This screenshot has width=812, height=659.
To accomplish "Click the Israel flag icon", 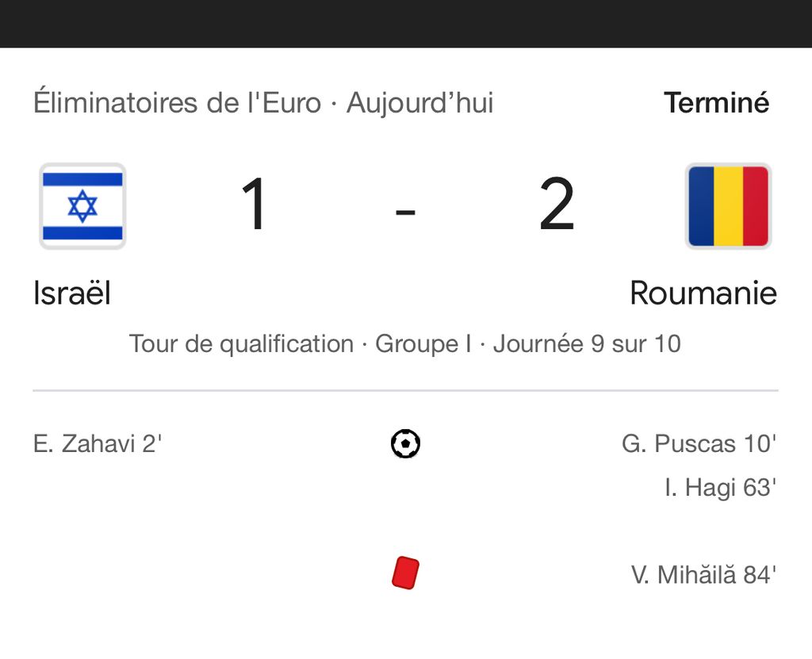I will [x=82, y=206].
